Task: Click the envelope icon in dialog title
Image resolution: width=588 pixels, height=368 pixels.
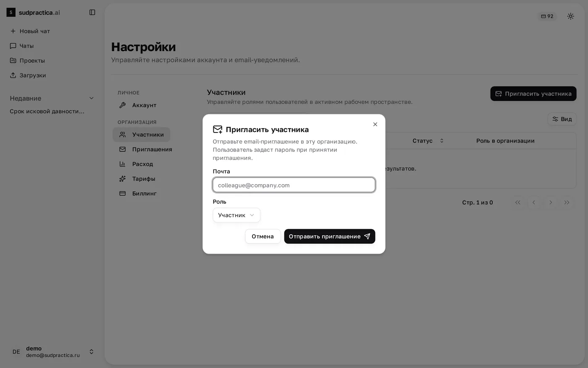Action: coord(218,130)
